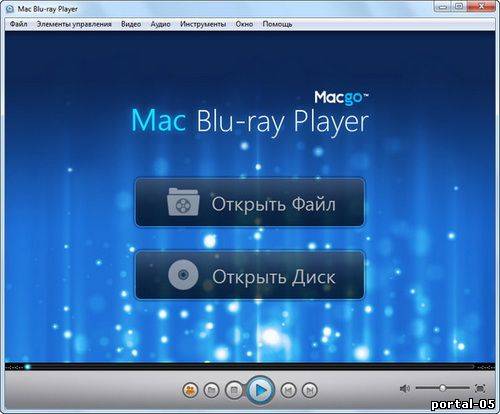Viewport: 500px width, 414px height.
Task: Toggle full screen mode icon
Action: click(480, 388)
